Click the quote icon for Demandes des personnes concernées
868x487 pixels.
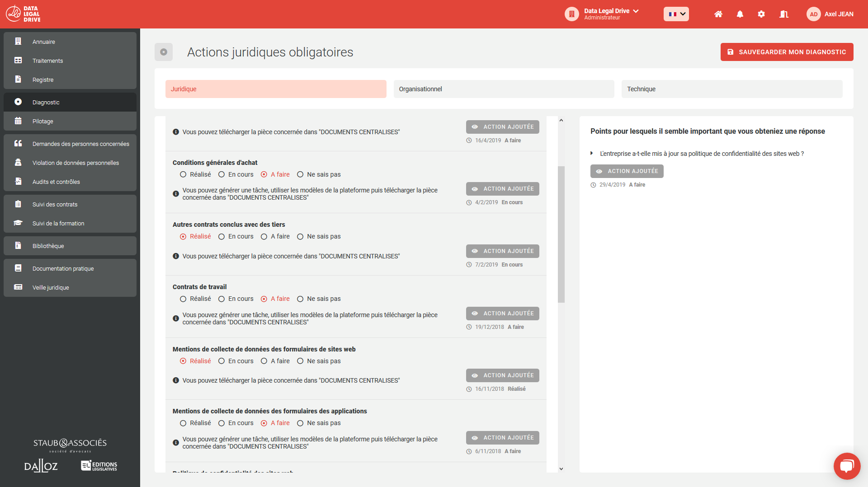(18, 144)
